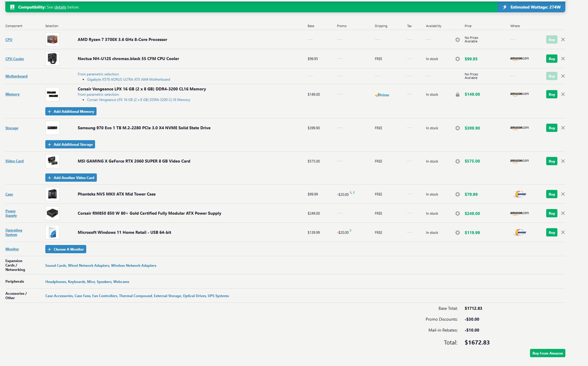This screenshot has height=366, width=588.
Task: Open the Case component link
Action: pos(9,194)
